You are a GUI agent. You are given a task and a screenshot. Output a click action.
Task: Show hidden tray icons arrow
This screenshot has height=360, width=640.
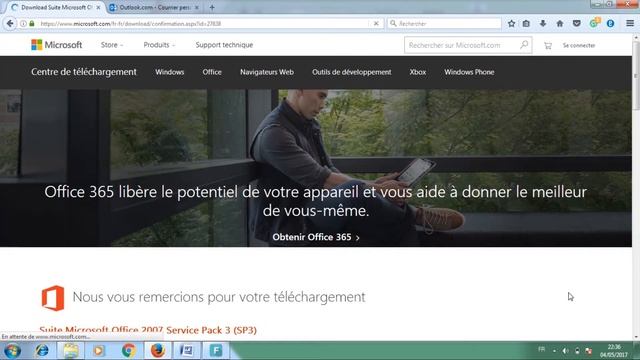click(554, 351)
